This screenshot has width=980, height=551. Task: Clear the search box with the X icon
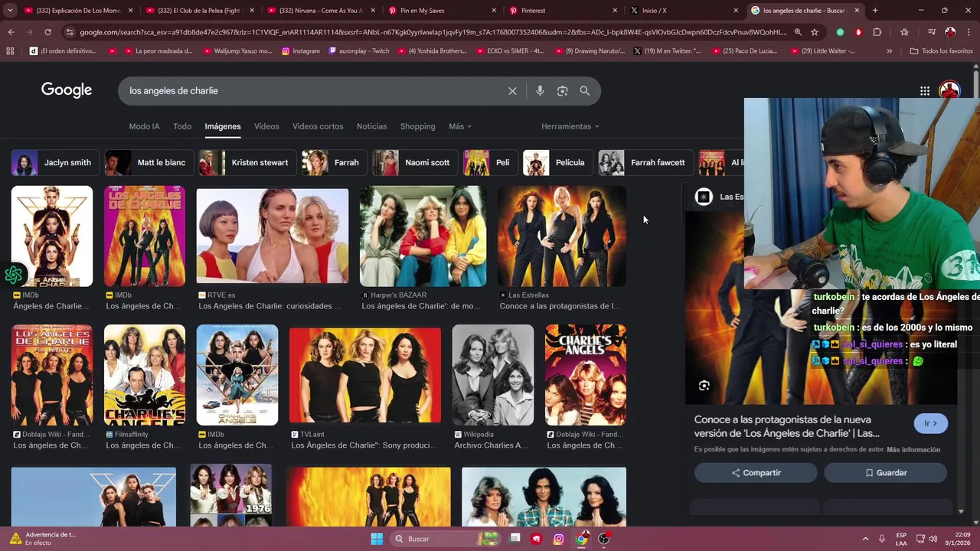pos(512,91)
